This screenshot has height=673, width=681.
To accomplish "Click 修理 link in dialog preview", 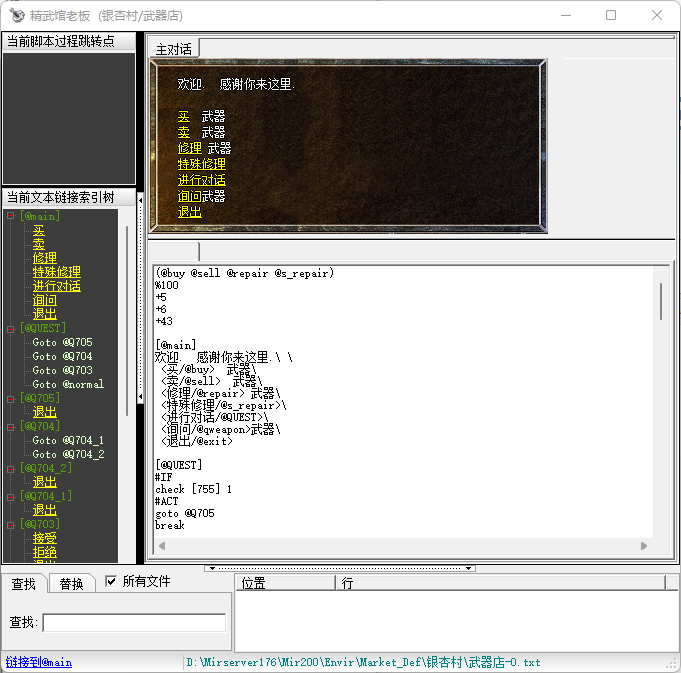I will pos(190,148).
